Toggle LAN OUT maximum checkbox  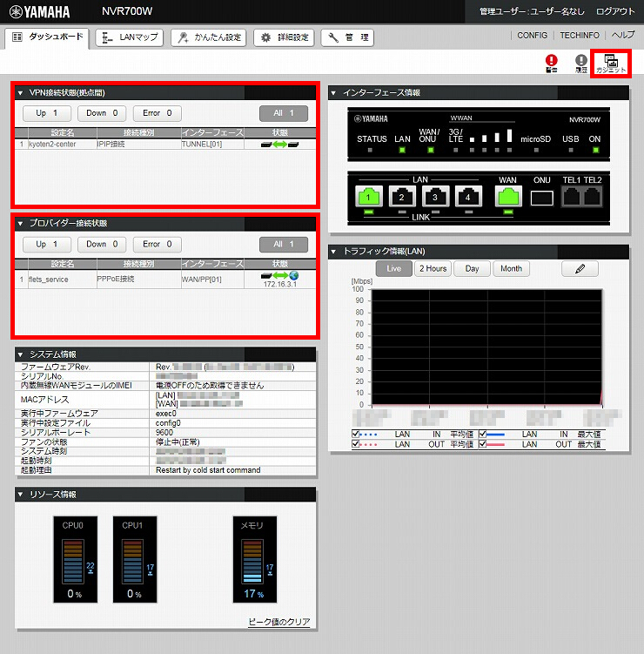[x=482, y=444]
